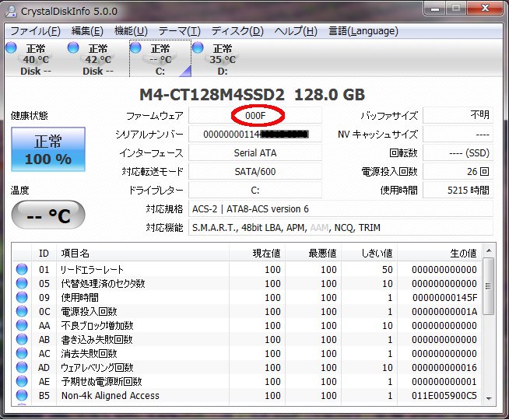The height and width of the screenshot is (420, 509).
Task: Click the M4-CT128M4SSD2 128.0 GB model title
Action: pyautogui.click(x=252, y=95)
